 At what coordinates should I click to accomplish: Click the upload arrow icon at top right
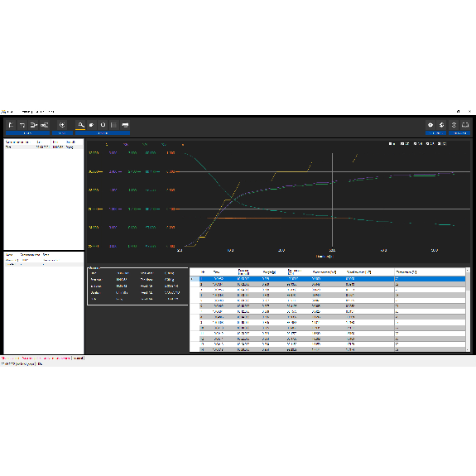(x=454, y=125)
